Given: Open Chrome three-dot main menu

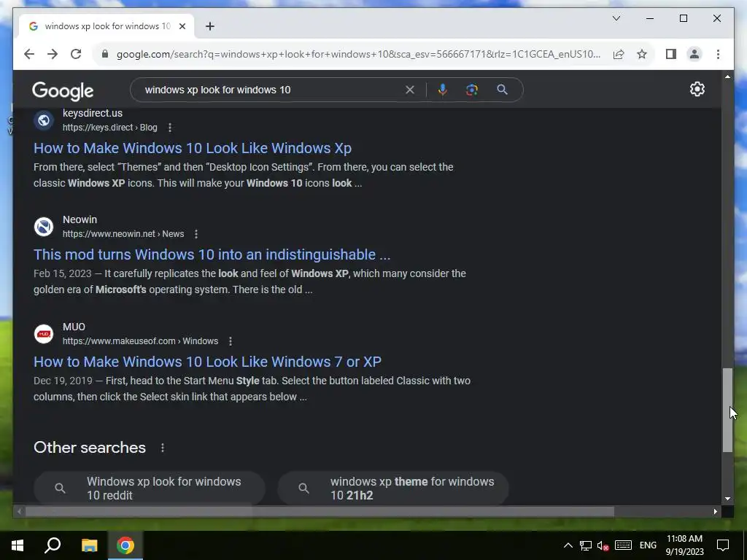Looking at the screenshot, I should [718, 54].
